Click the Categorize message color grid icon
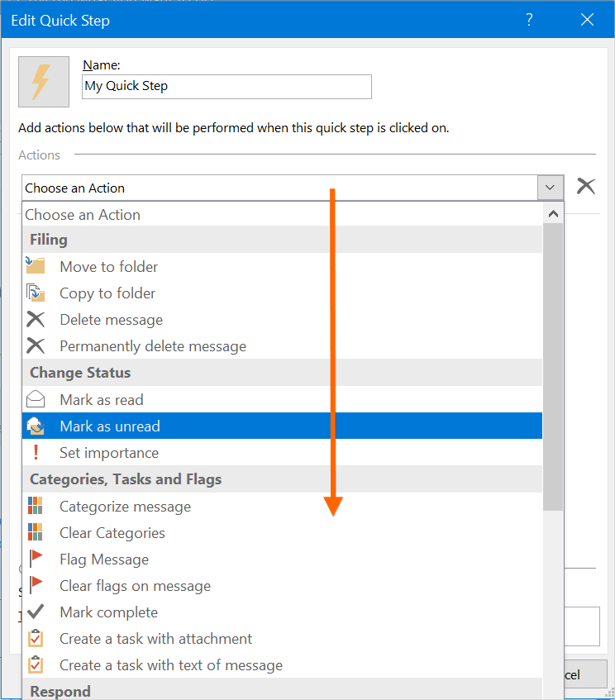 click(35, 507)
